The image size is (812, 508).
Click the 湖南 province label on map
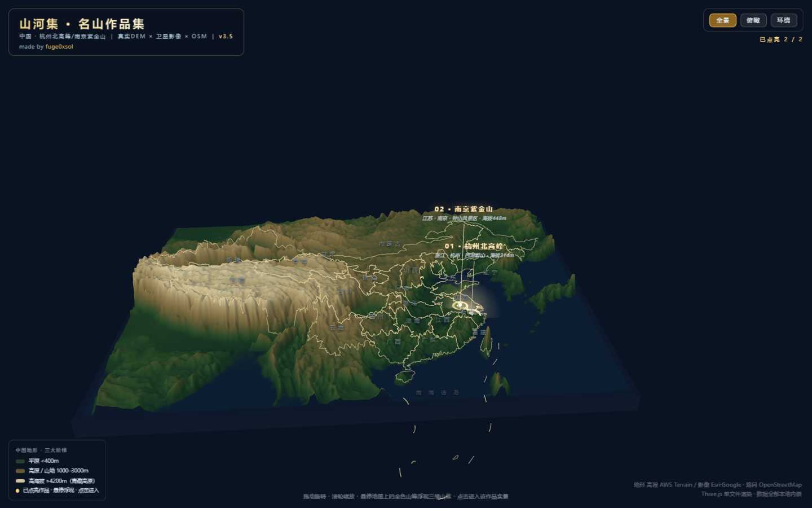(413, 321)
